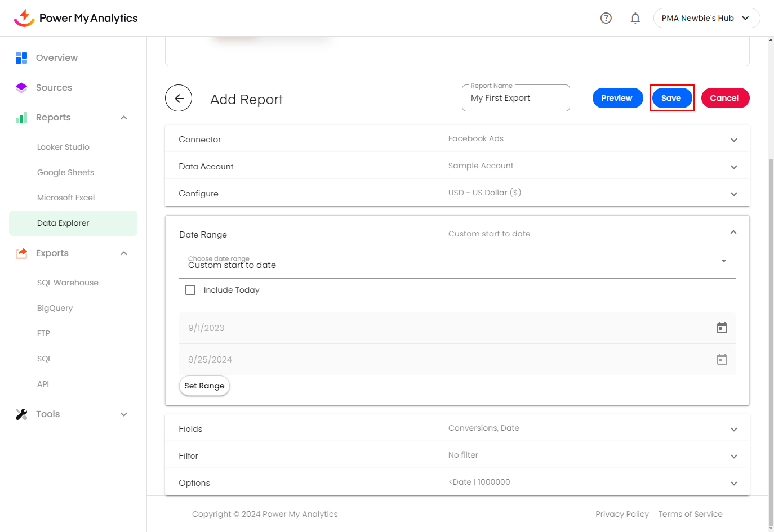Click the back arrow circle button

point(179,99)
